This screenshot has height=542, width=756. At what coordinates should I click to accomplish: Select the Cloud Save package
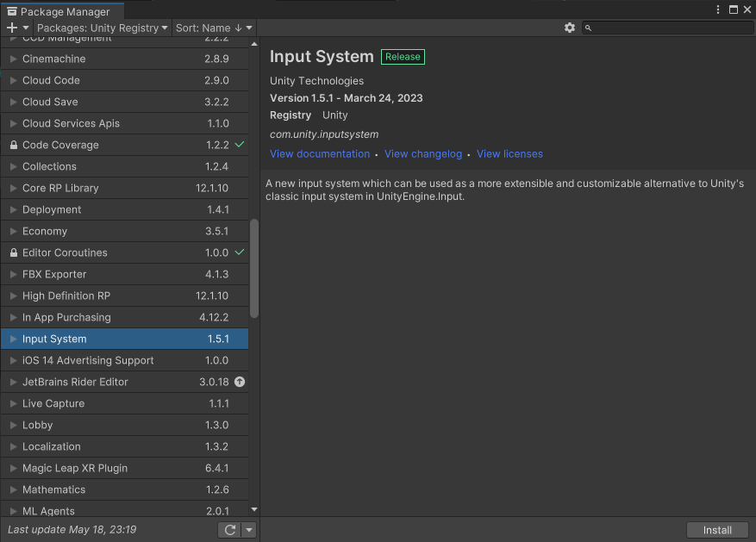point(124,102)
